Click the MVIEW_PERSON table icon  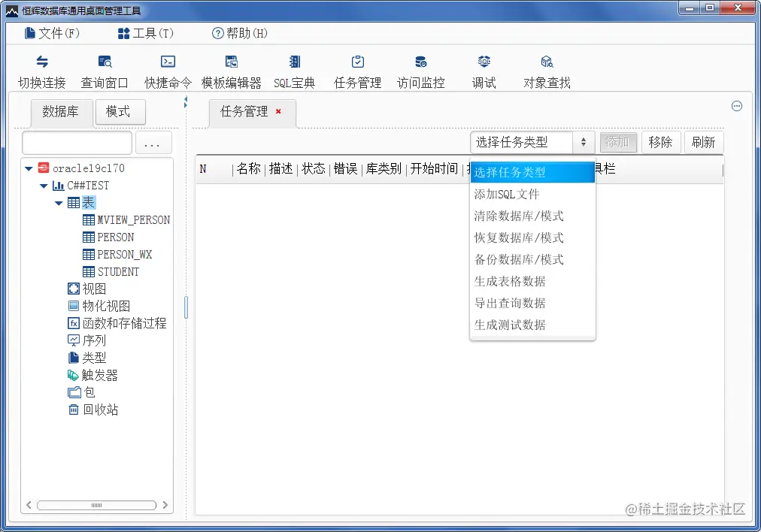click(x=88, y=219)
